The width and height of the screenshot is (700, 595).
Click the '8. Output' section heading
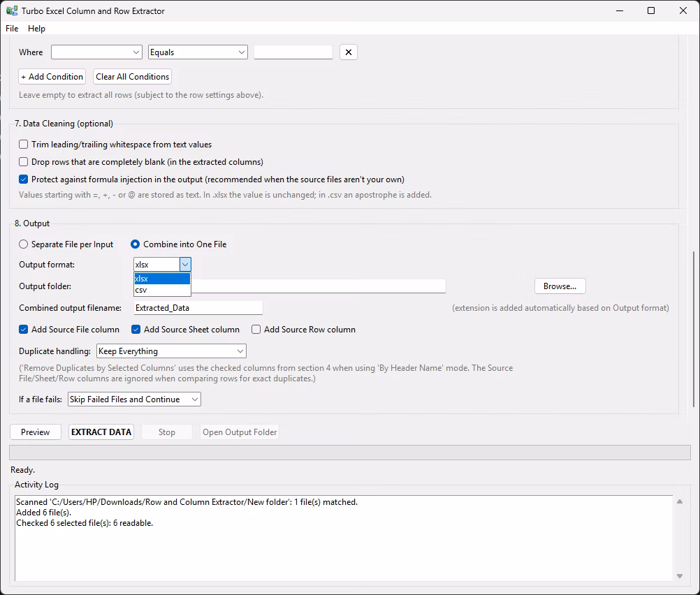click(32, 223)
